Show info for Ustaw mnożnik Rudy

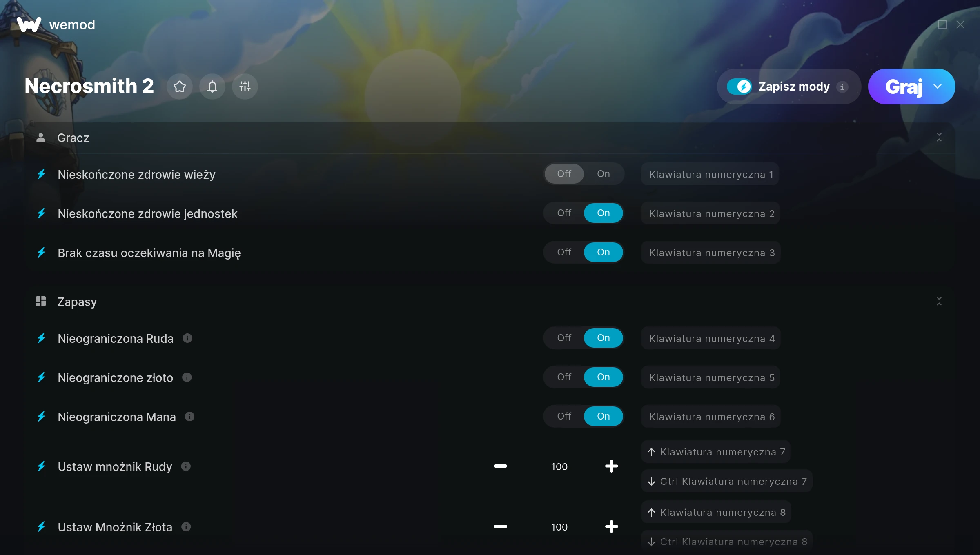(186, 466)
